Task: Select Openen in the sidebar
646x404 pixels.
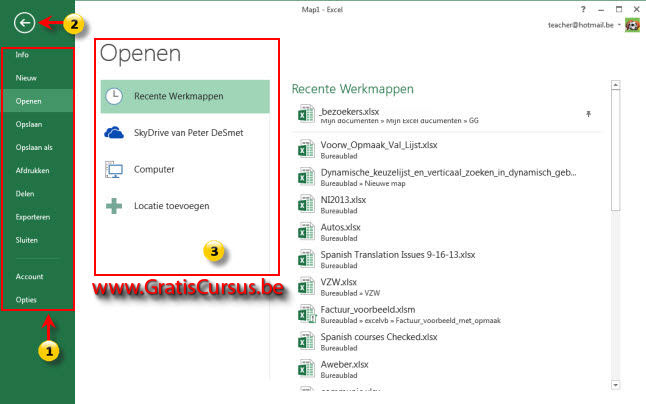Action: point(38,101)
